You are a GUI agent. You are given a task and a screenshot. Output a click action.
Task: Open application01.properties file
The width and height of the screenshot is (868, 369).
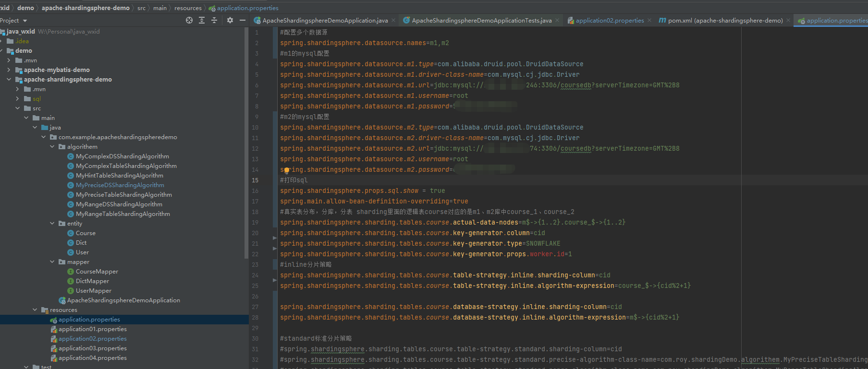pos(93,329)
